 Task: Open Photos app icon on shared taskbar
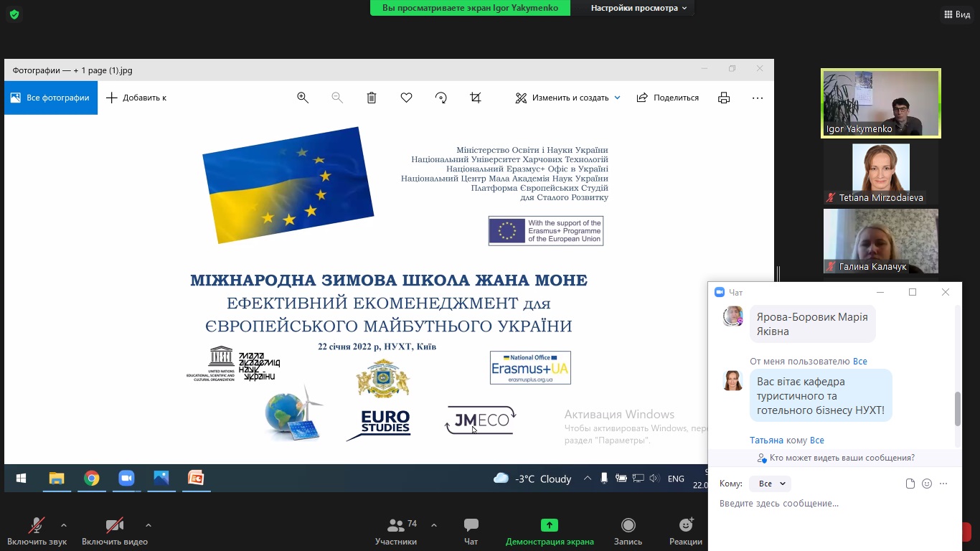tap(161, 479)
